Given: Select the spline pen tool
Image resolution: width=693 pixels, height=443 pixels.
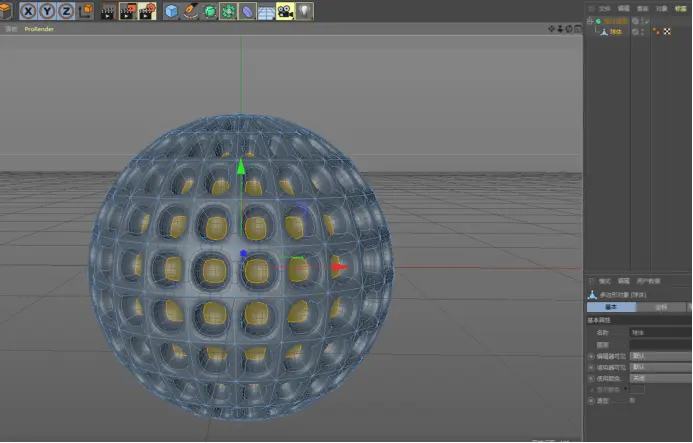Looking at the screenshot, I should tap(191, 11).
